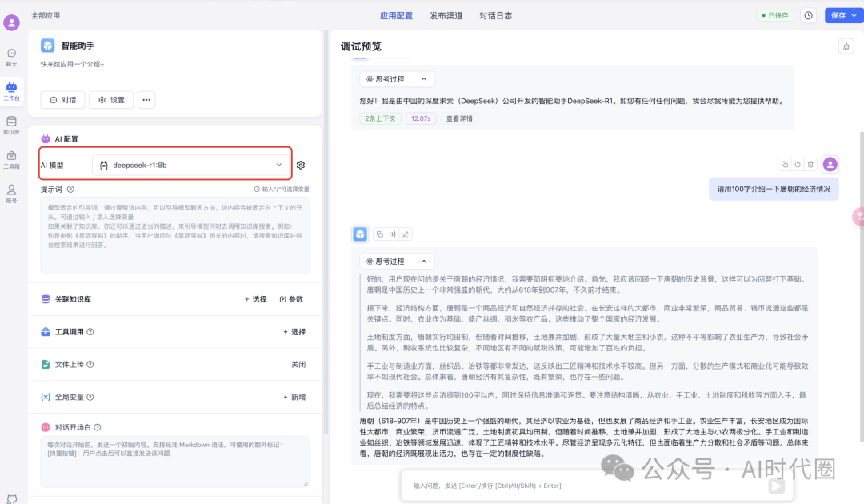Switch to 对话日志 tab
Viewport: 864px width, 504px height.
(x=496, y=15)
